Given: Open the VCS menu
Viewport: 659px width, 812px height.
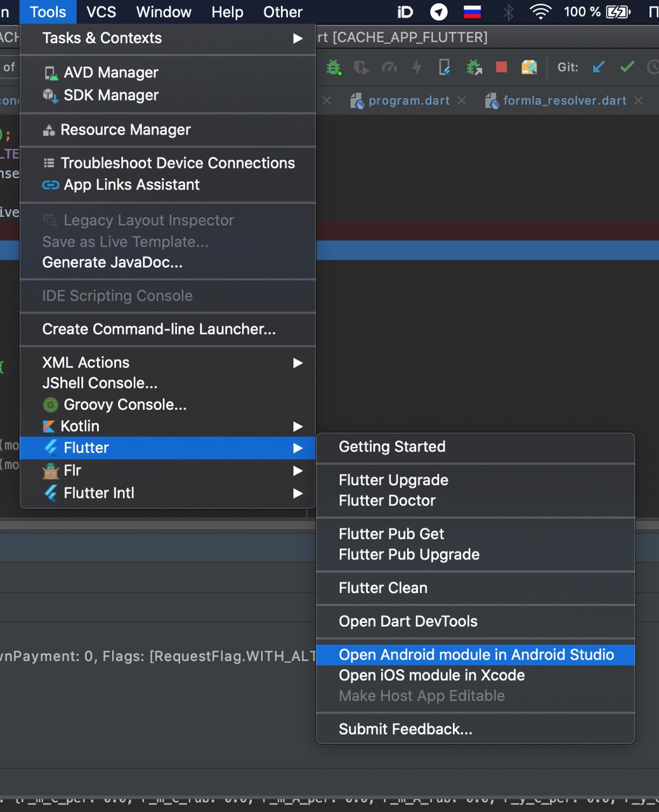Looking at the screenshot, I should click(x=101, y=12).
